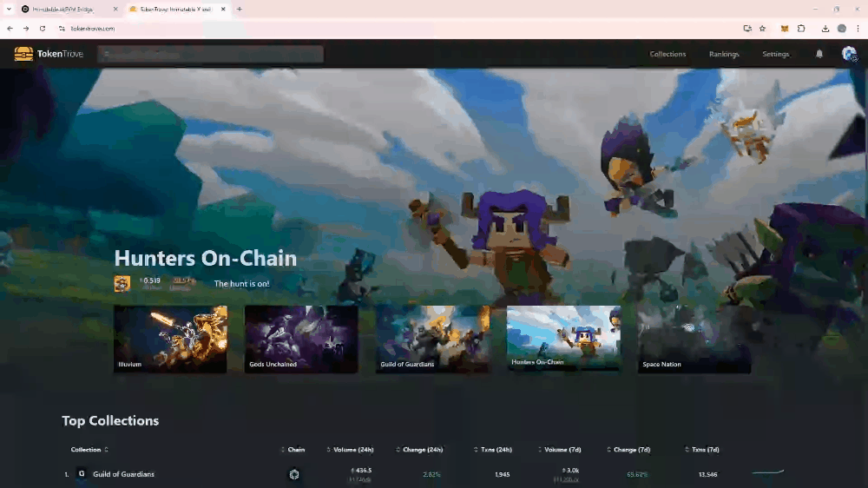Select the Hunters On-Chain featured thumbnail
Viewport: 868px width, 488px height.
(563, 337)
